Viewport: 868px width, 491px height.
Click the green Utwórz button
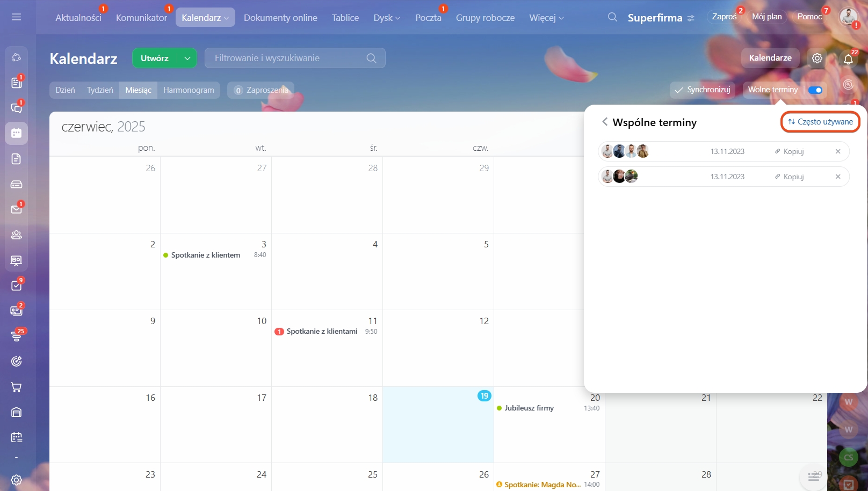click(x=155, y=58)
